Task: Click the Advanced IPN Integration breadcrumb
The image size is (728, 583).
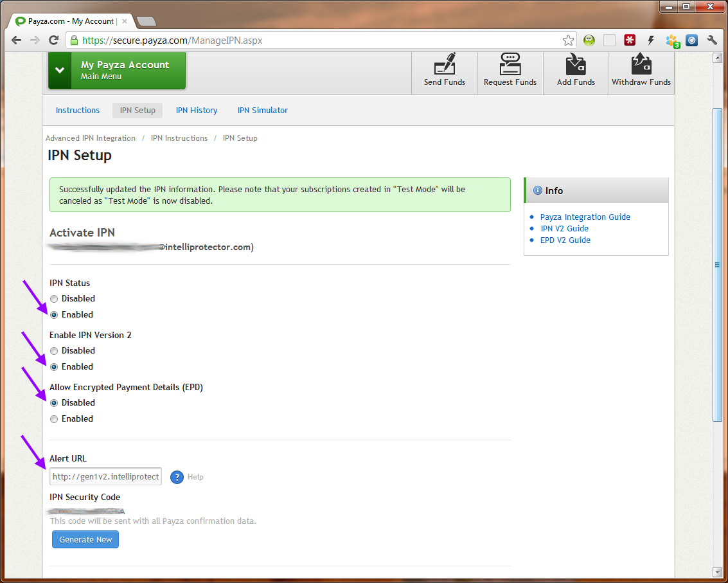Action: (91, 138)
